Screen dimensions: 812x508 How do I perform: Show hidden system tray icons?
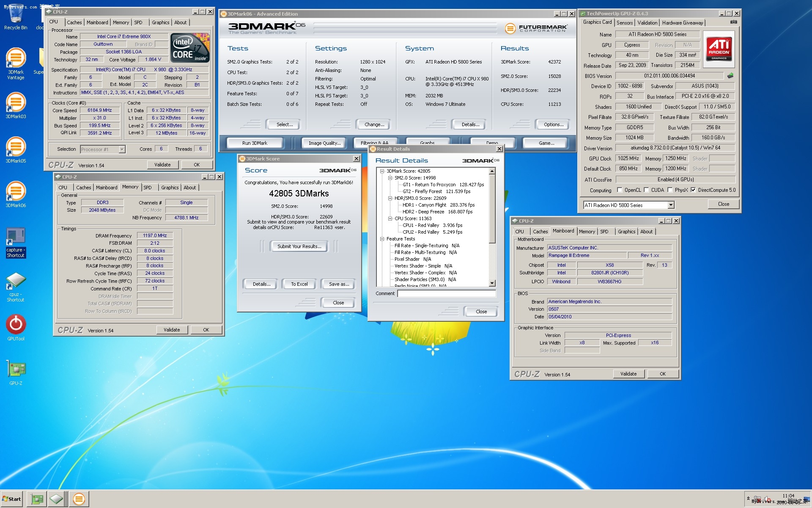click(x=748, y=499)
